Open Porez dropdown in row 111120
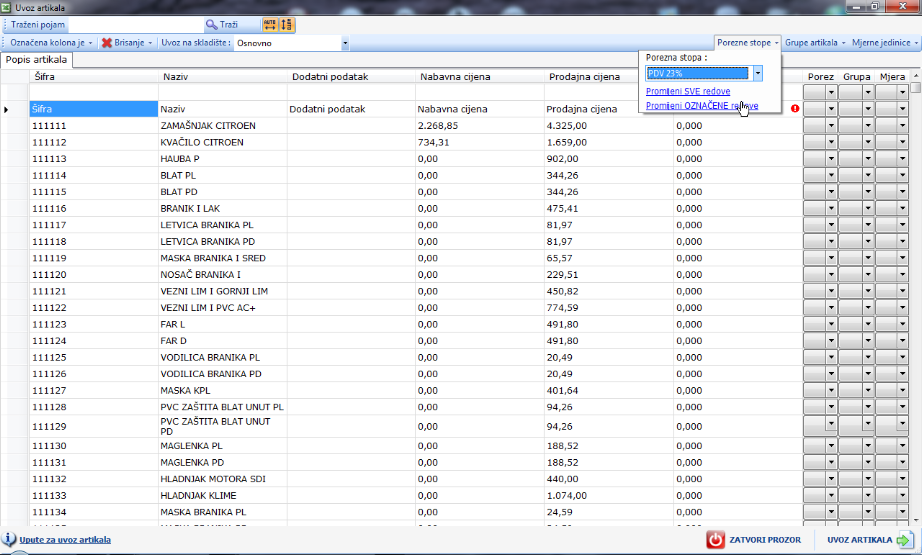The image size is (922, 555). click(831, 275)
